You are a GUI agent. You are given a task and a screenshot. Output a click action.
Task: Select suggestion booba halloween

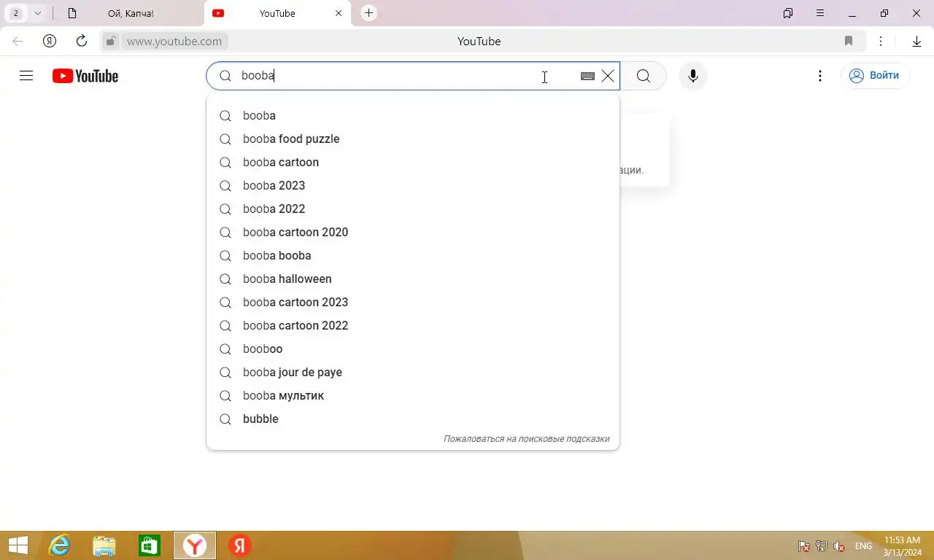(x=413, y=279)
